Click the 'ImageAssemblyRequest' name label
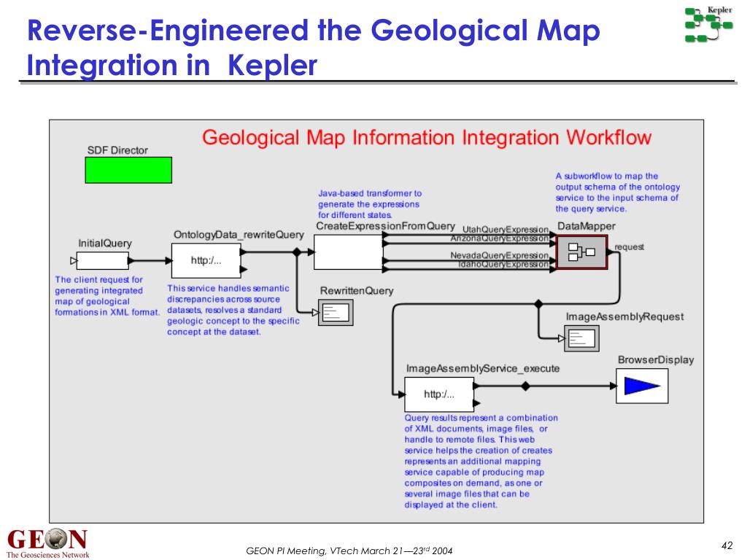The image size is (747, 560). click(x=624, y=317)
